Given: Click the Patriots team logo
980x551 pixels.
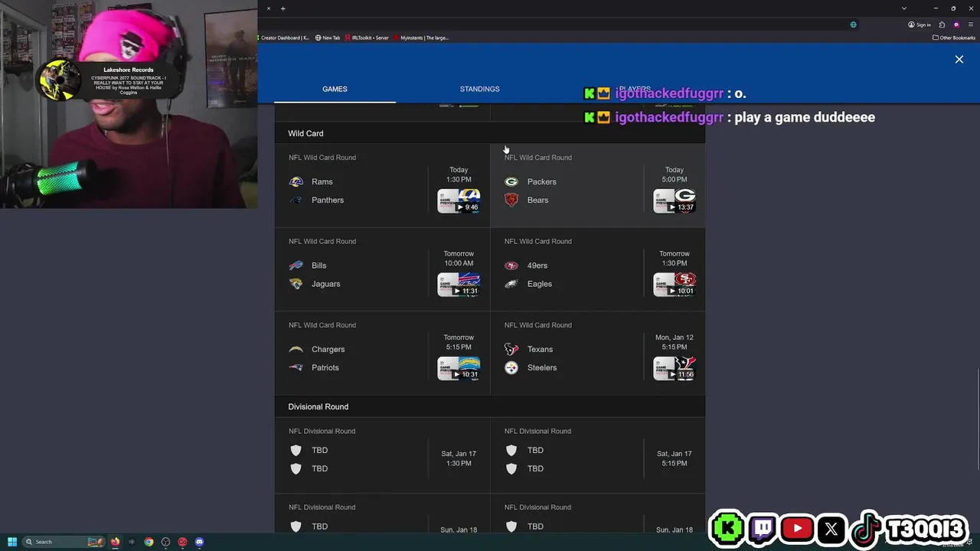Looking at the screenshot, I should click(296, 367).
